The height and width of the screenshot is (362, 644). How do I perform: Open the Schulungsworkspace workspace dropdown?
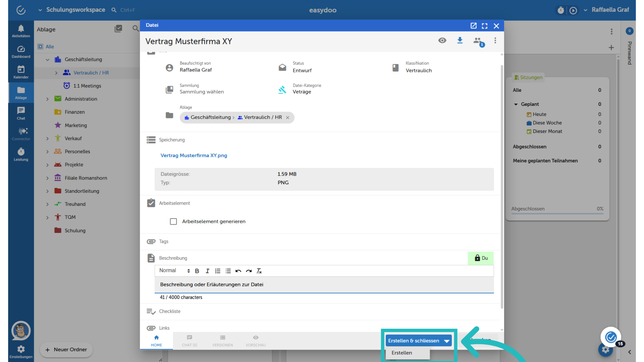[x=72, y=10]
